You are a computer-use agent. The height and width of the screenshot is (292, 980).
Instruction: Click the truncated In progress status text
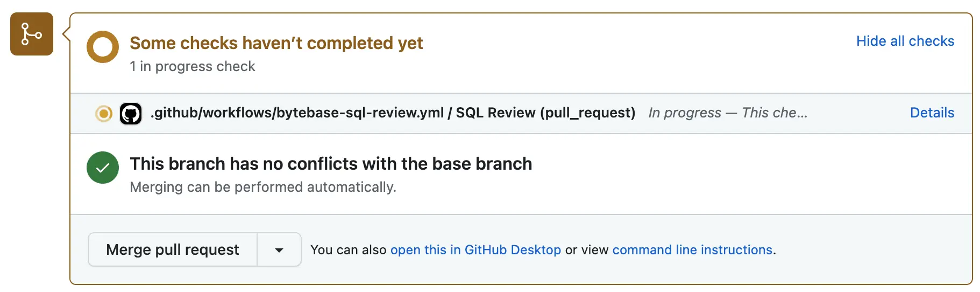[x=727, y=113]
